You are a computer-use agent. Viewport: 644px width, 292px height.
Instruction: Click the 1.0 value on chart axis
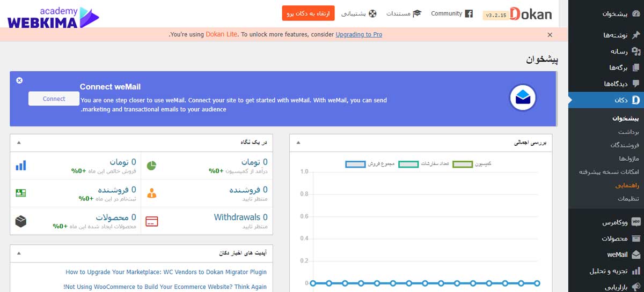coord(304,172)
